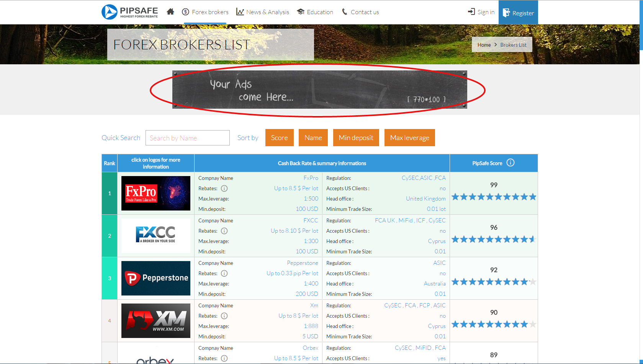Click the 'Australia' head office value

click(x=435, y=284)
